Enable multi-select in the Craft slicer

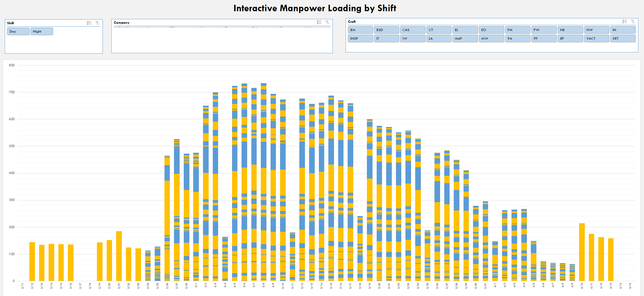click(624, 21)
